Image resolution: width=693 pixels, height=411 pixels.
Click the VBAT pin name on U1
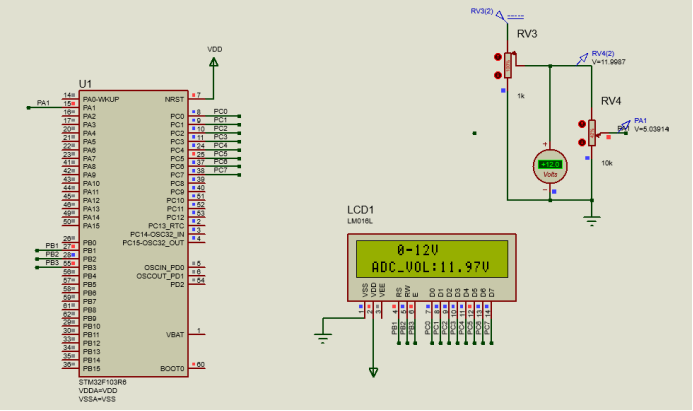coord(175,335)
